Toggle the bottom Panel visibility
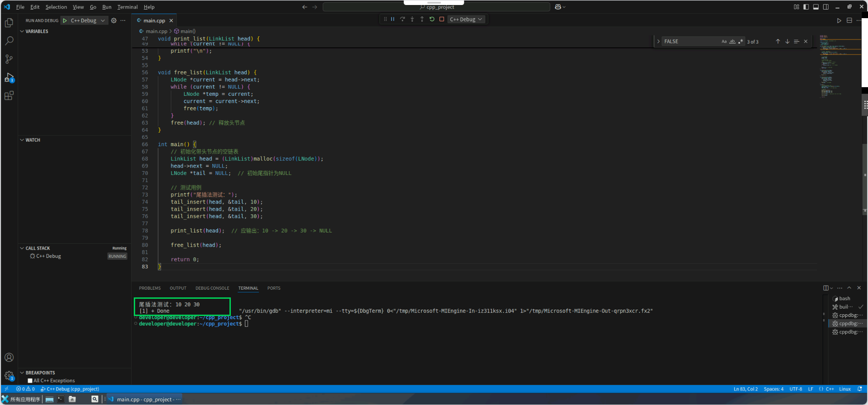The width and height of the screenshot is (868, 405). click(816, 7)
